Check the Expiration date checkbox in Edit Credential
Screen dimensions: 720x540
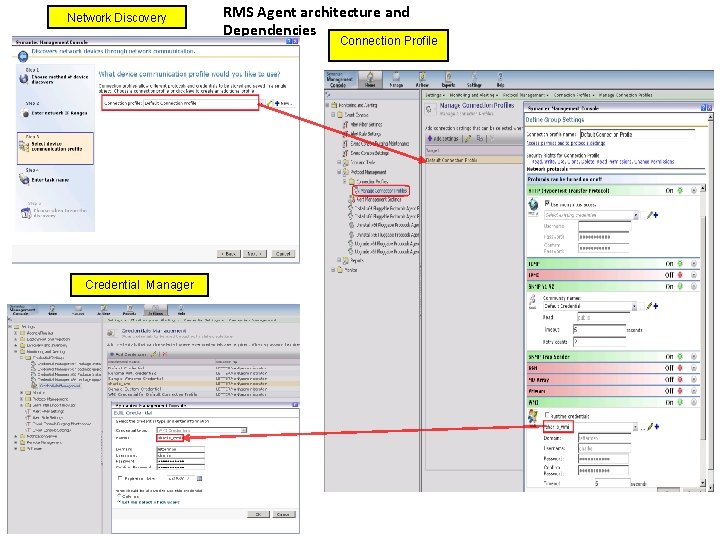pyautogui.click(x=120, y=478)
